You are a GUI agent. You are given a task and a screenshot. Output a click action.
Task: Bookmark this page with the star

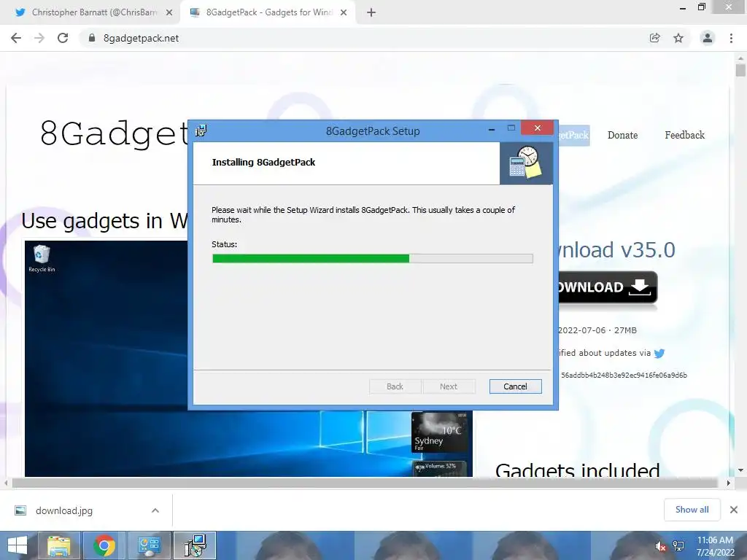pos(678,38)
